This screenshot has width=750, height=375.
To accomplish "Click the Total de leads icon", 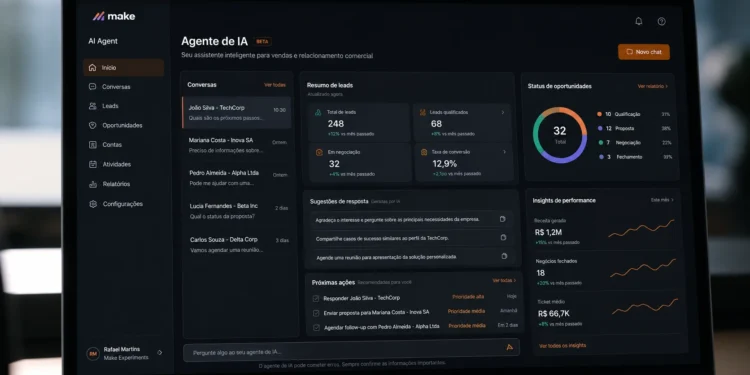I will click(318, 112).
